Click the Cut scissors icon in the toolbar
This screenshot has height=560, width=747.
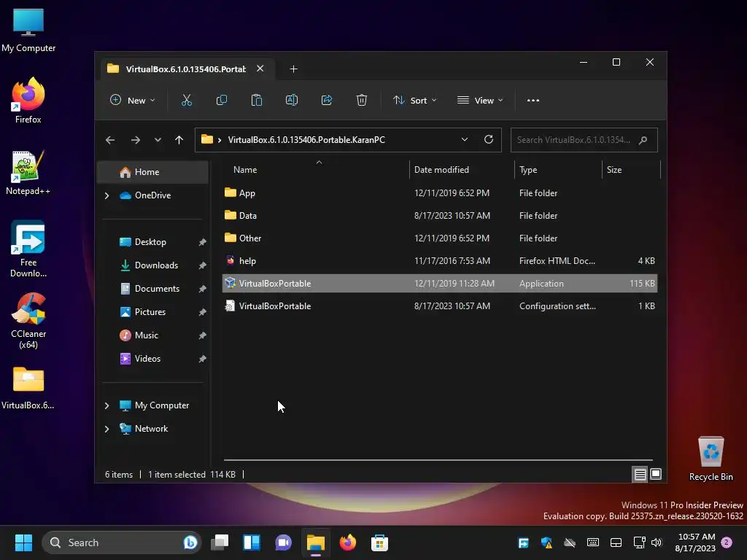[x=186, y=101]
